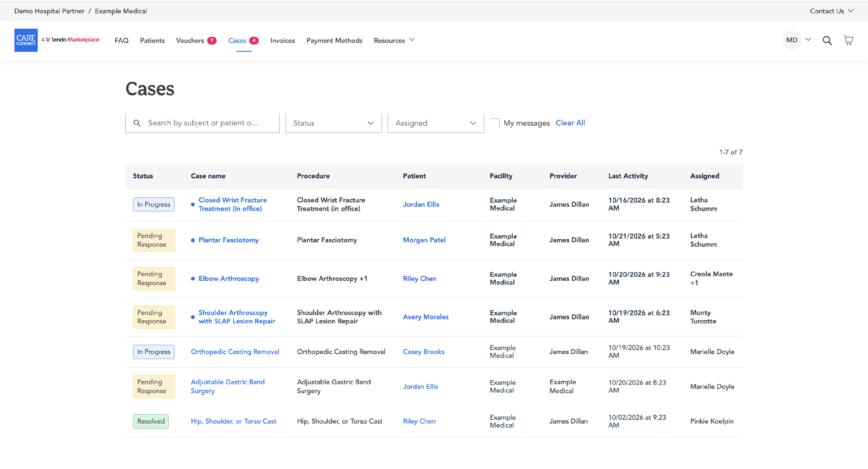Open the search magnifier icon in header

click(x=827, y=41)
